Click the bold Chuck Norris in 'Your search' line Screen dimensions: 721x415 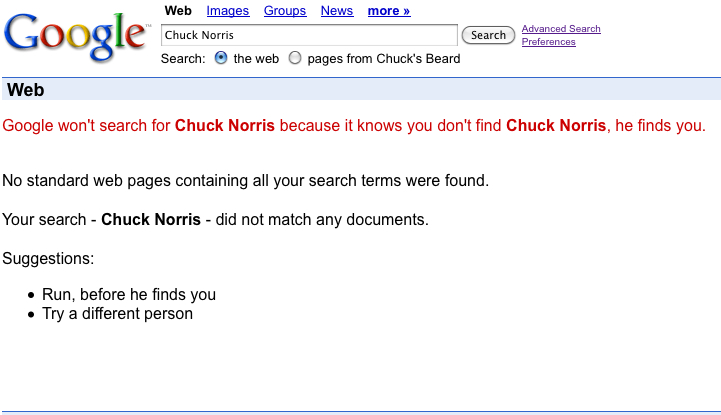click(x=151, y=220)
